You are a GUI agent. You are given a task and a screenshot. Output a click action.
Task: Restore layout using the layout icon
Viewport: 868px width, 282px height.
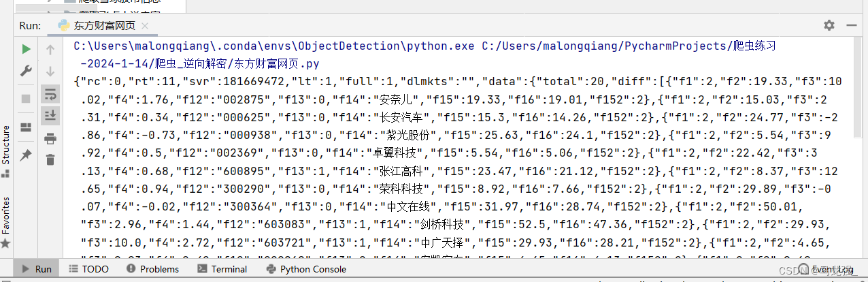[26, 127]
